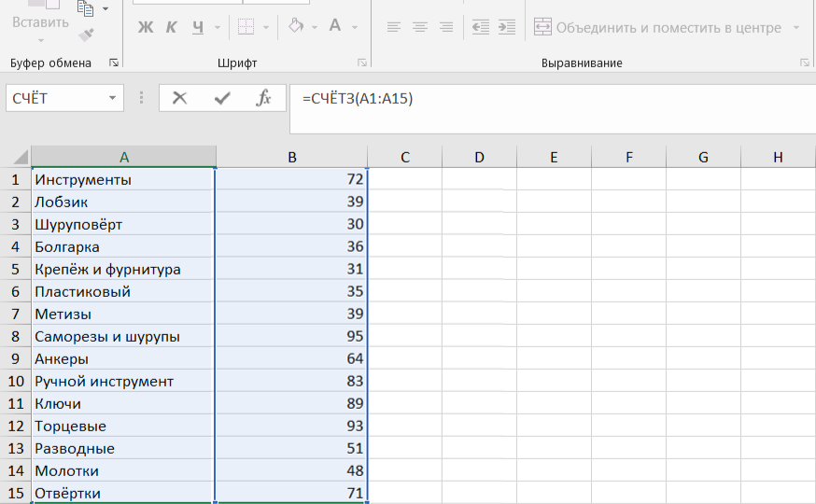The image size is (816, 504).
Task: Open Буфер обмена dialog launcher
Action: click(114, 63)
